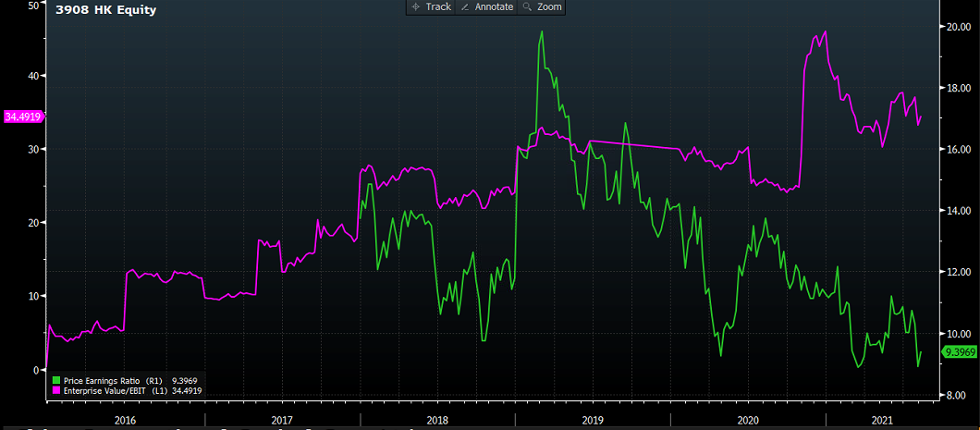This screenshot has width=980, height=430.
Task: Click the Annotate pencil icon
Action: tap(465, 6)
